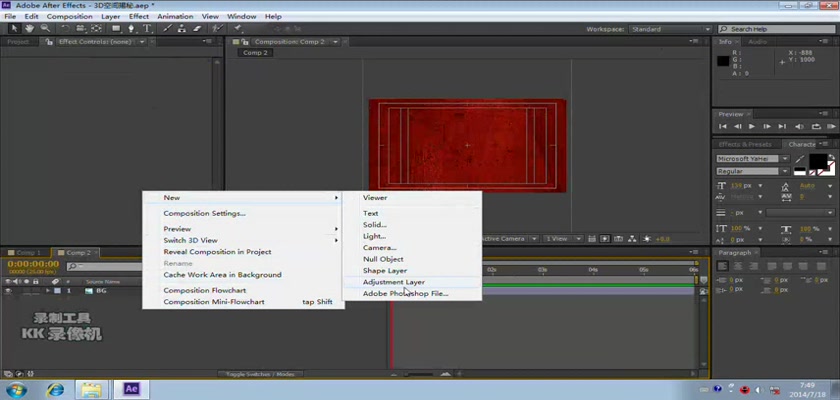Click Toggle Switches / Modes button

pyautogui.click(x=260, y=374)
